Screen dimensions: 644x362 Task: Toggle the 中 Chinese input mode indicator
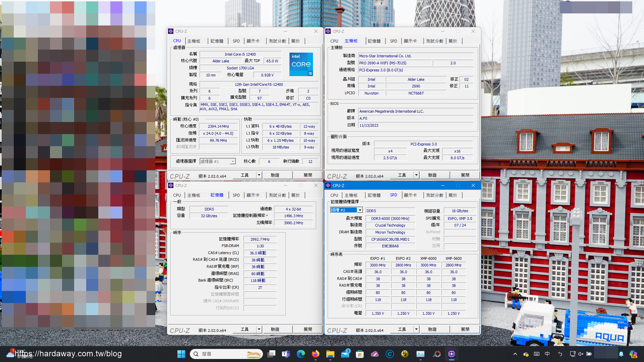(547, 354)
